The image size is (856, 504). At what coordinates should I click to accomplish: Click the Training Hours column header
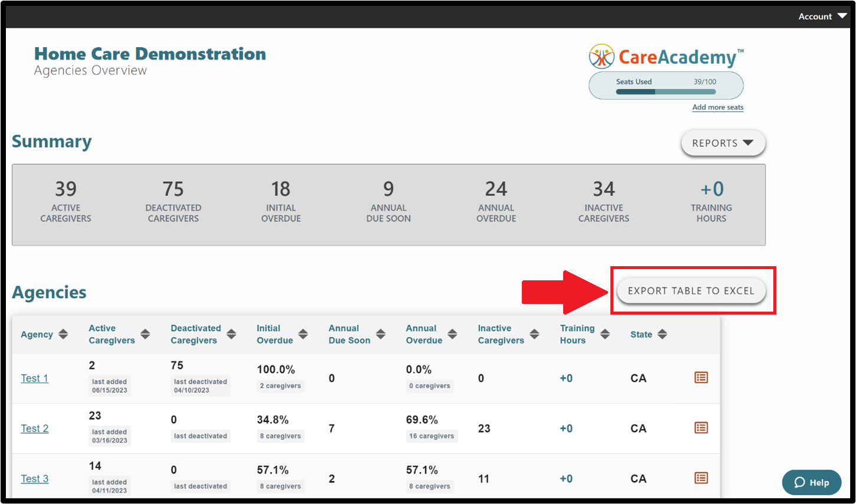pos(577,334)
